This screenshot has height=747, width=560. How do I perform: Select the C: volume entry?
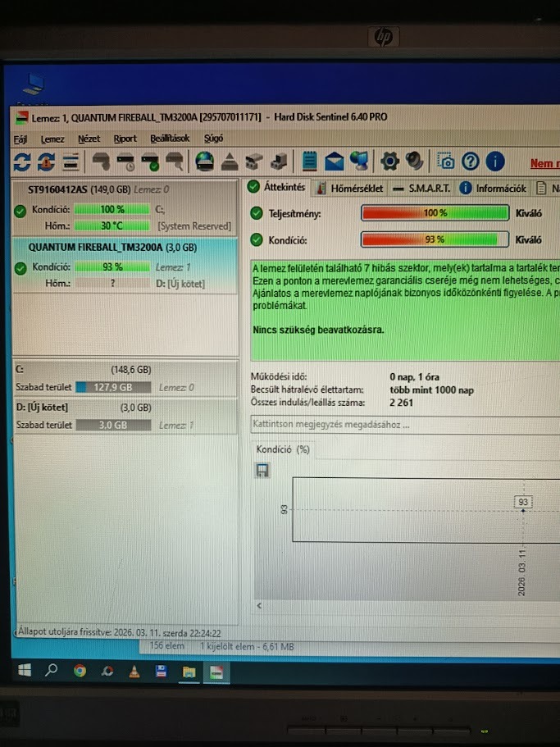pyautogui.click(x=125, y=379)
